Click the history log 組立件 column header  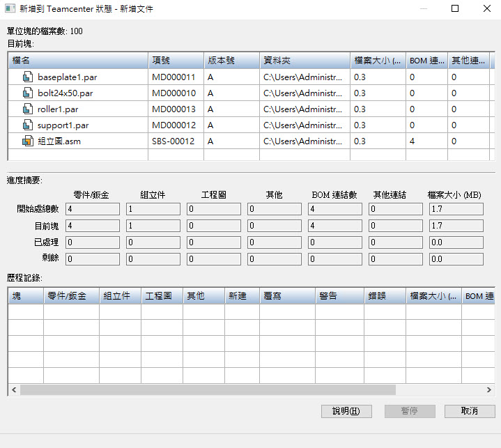[120, 296]
